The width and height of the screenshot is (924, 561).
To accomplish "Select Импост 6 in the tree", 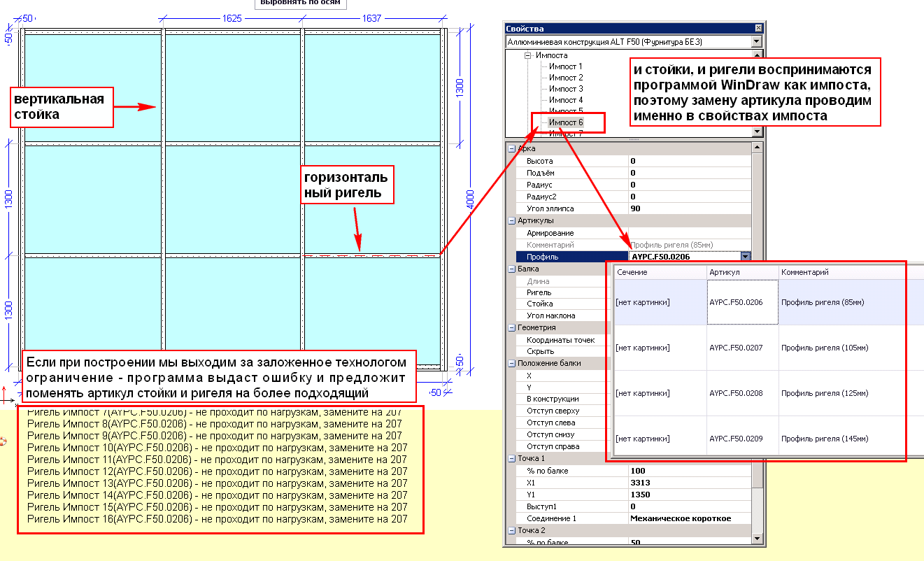I will pyautogui.click(x=566, y=122).
